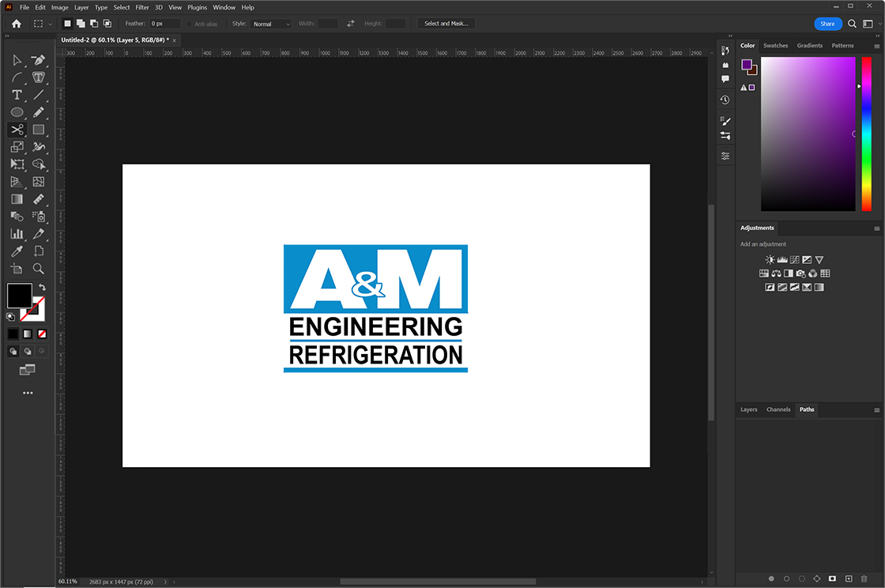
Task: Select the Eyedropper tool
Action: pos(17,251)
